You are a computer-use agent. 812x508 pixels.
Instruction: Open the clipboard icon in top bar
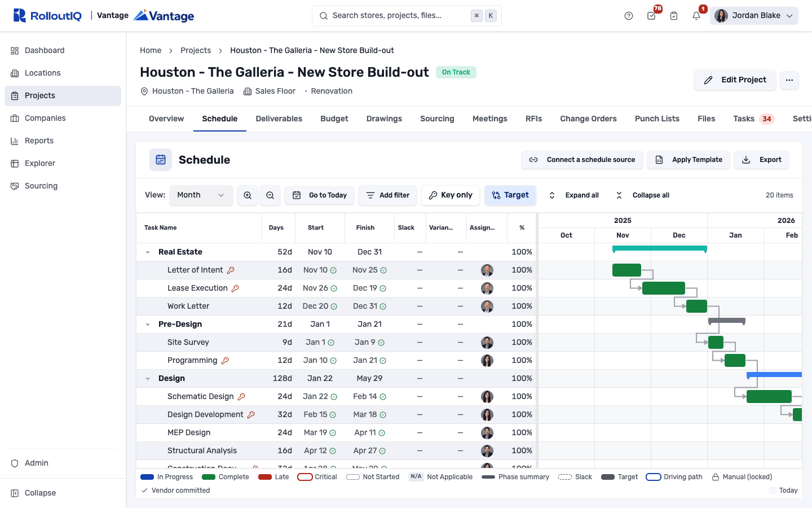674,16
